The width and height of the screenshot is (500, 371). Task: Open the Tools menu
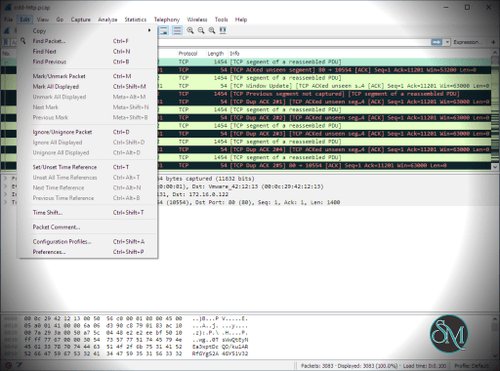(x=221, y=19)
